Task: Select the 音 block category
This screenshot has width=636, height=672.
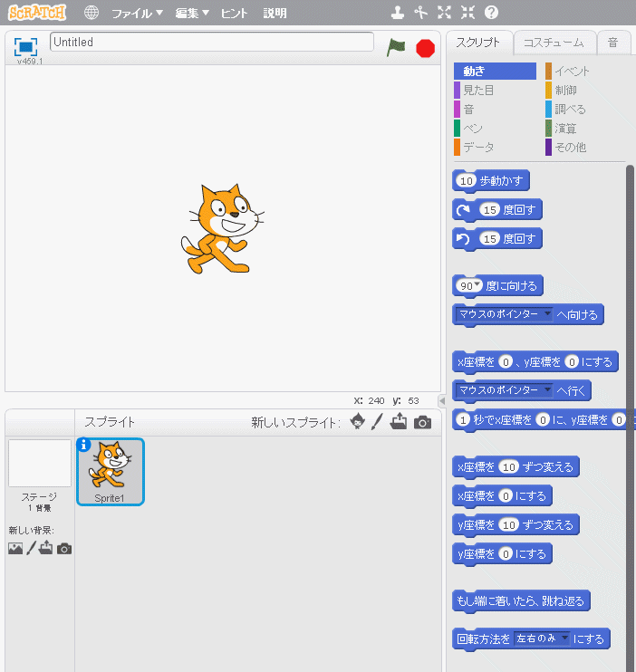Action: (495, 110)
